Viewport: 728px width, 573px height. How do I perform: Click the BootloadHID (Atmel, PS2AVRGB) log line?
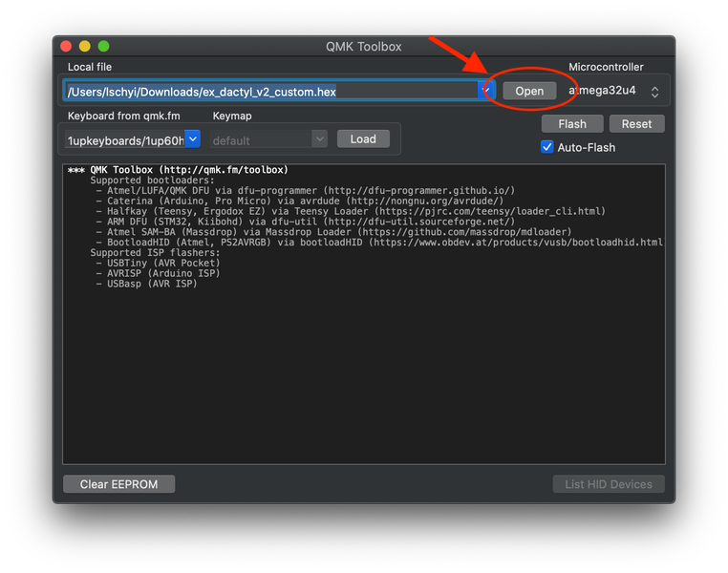pyautogui.click(x=380, y=243)
